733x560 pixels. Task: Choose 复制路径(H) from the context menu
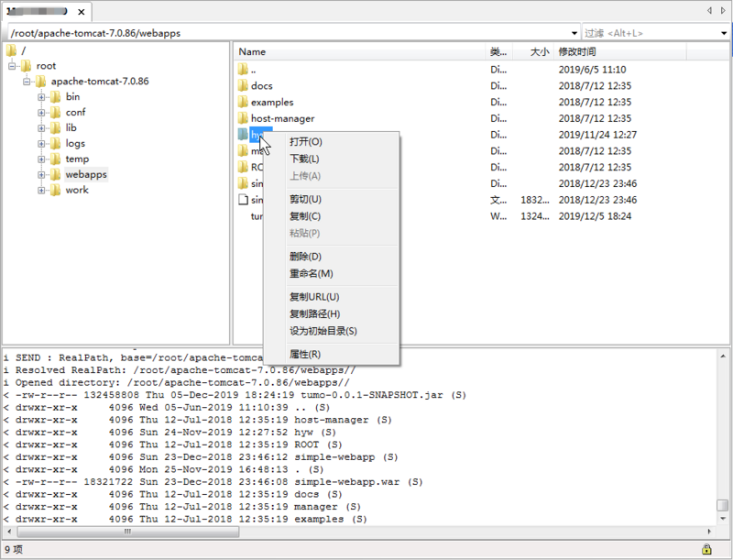point(314,314)
